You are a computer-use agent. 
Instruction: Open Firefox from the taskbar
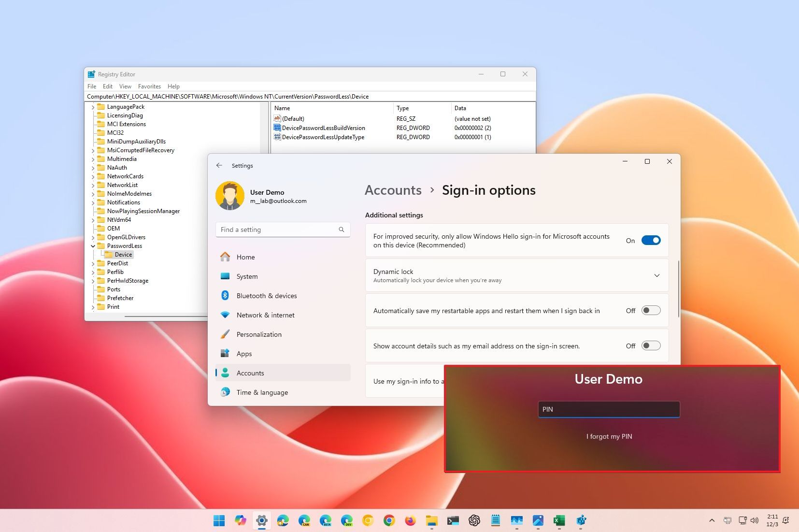point(410,520)
